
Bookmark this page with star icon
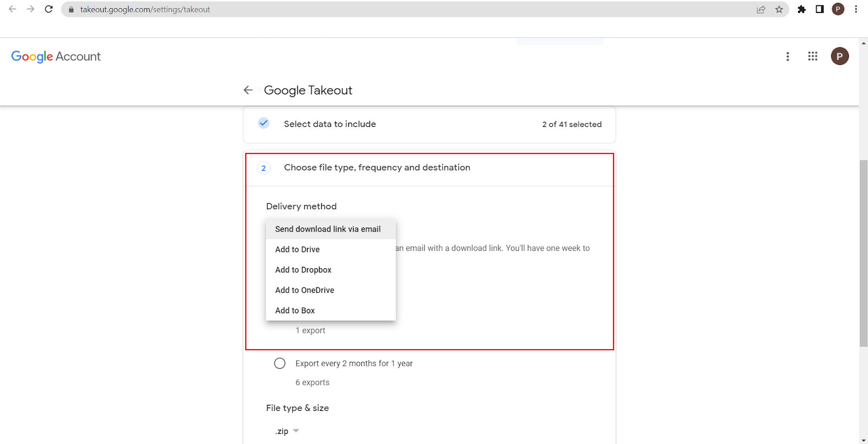779,9
